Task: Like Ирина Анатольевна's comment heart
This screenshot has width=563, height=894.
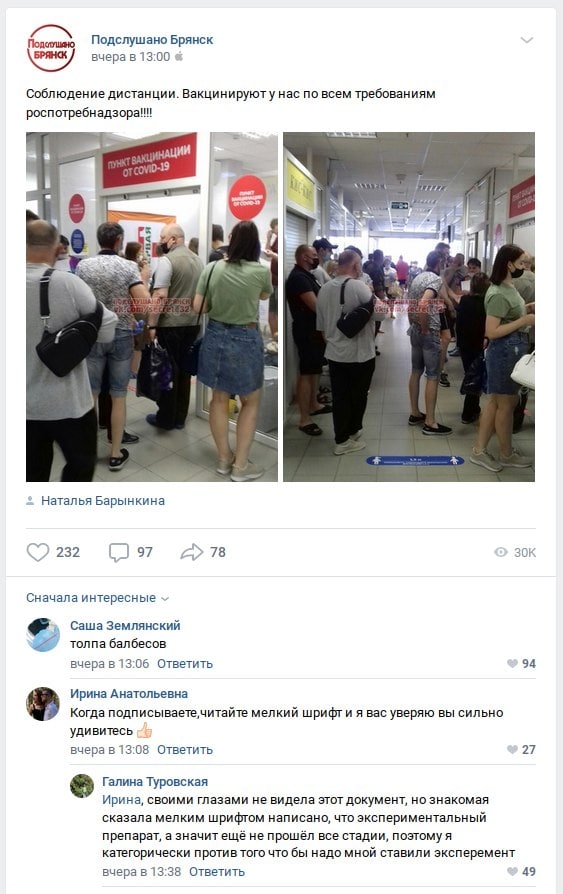Action: pyautogui.click(x=512, y=749)
